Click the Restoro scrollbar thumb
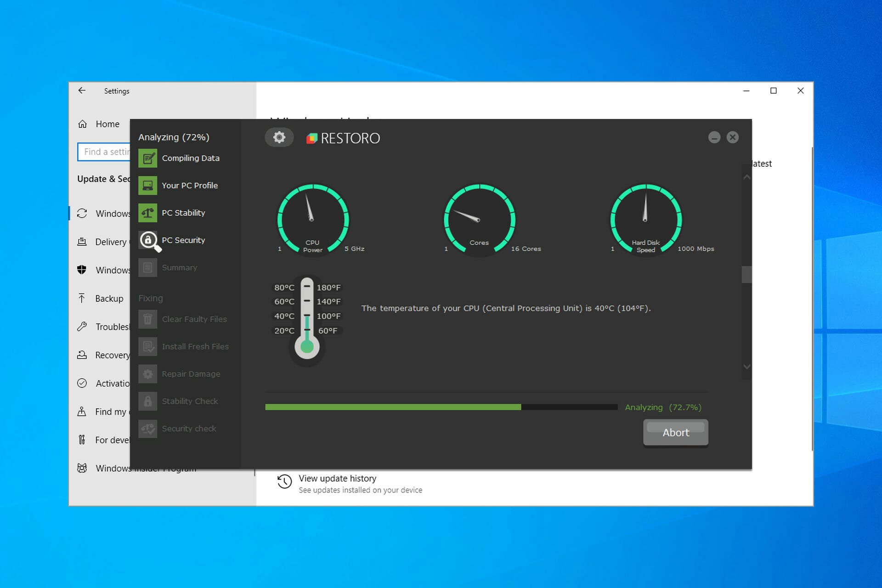 (x=747, y=275)
